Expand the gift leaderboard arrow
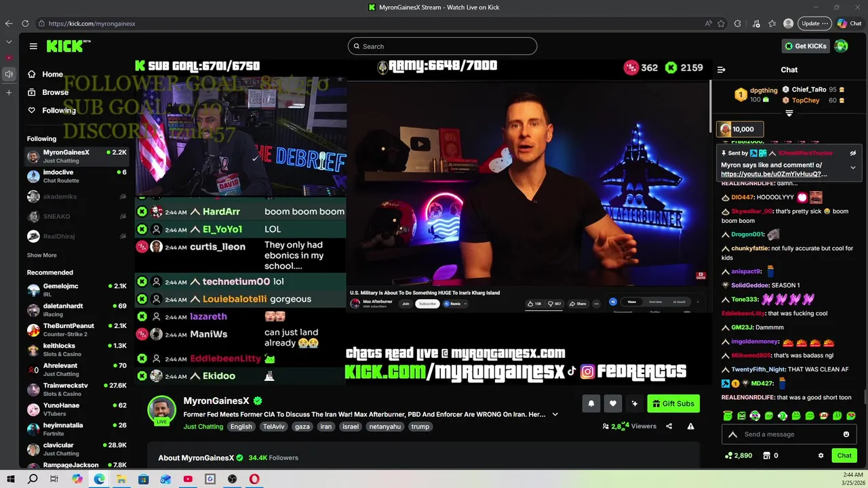The height and width of the screenshot is (488, 868). click(x=789, y=114)
